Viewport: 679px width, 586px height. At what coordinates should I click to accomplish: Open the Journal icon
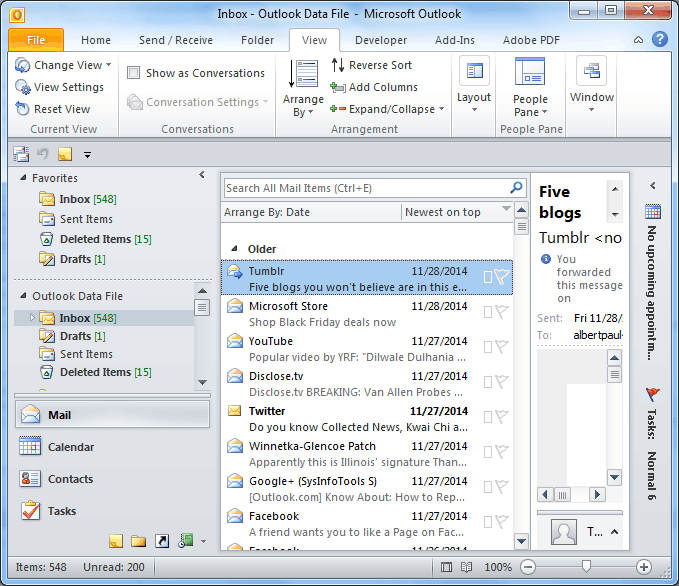(186, 541)
